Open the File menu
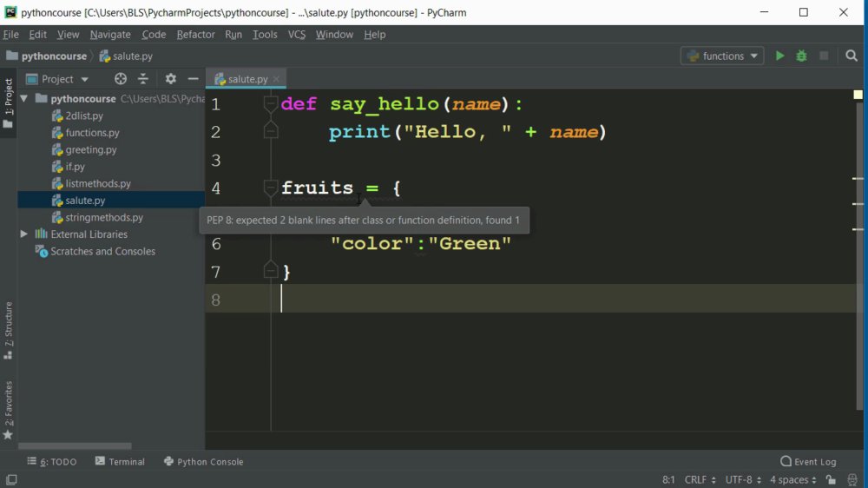This screenshot has width=868, height=488. pyautogui.click(x=11, y=35)
